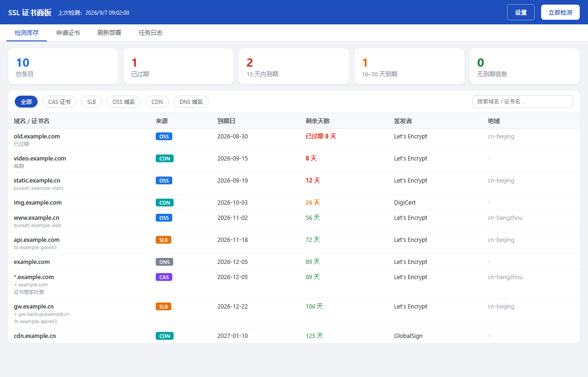
Task: Filter by CAS 证书 chip
Action: tap(59, 102)
